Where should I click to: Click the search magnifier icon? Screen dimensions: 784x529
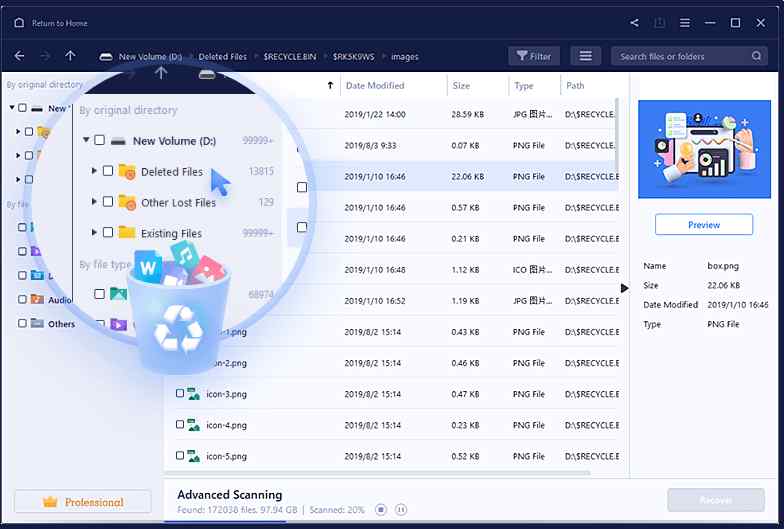pyautogui.click(x=757, y=56)
